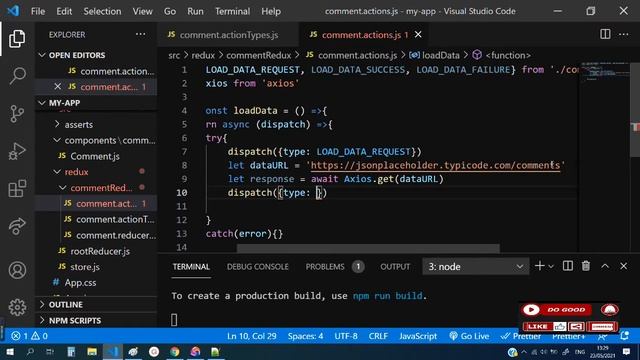Screen dimensions: 640x360
Task: Open new terminal launch profile dropdown arrow
Action: (x=551, y=267)
